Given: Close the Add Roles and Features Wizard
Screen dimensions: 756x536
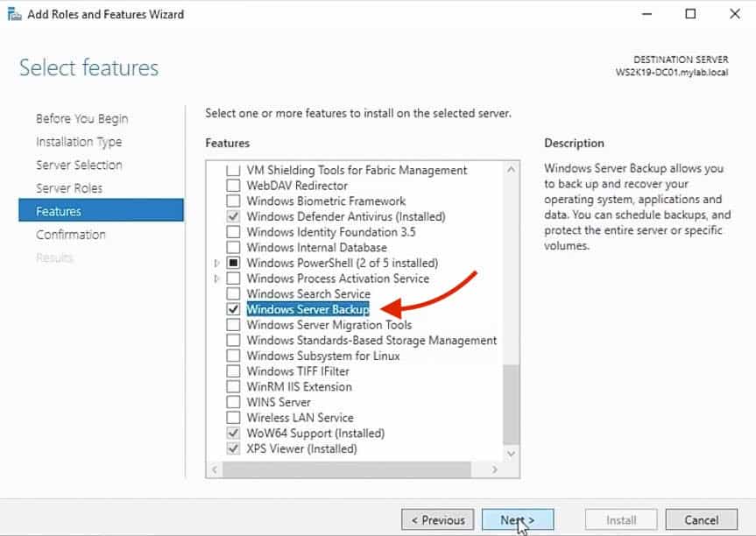Looking at the screenshot, I should 735,14.
